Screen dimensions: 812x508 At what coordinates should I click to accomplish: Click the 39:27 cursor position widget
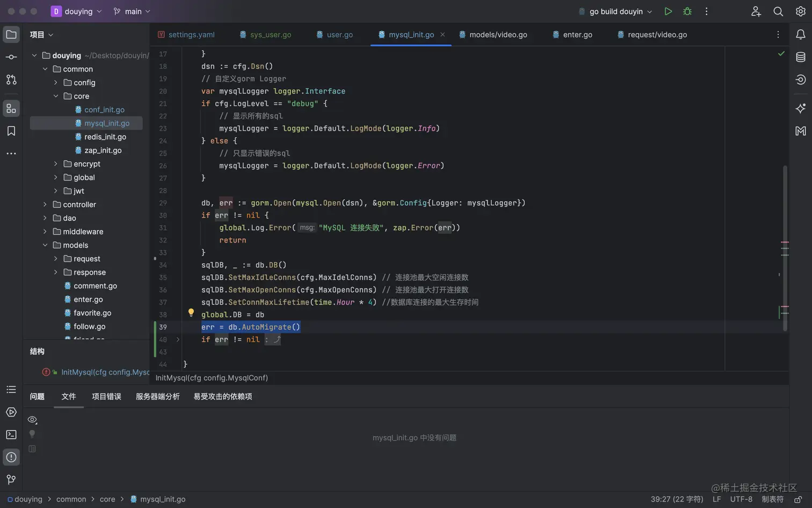pos(677,499)
